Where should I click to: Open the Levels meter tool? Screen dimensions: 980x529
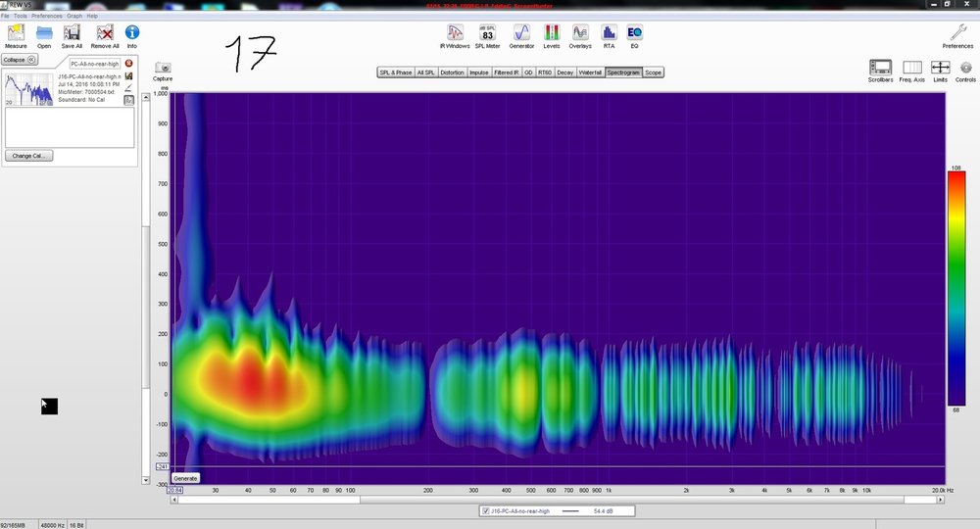[551, 33]
